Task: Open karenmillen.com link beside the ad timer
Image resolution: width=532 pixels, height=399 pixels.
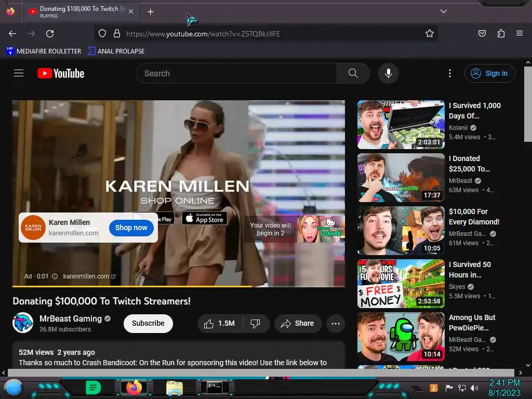Action: tap(89, 276)
